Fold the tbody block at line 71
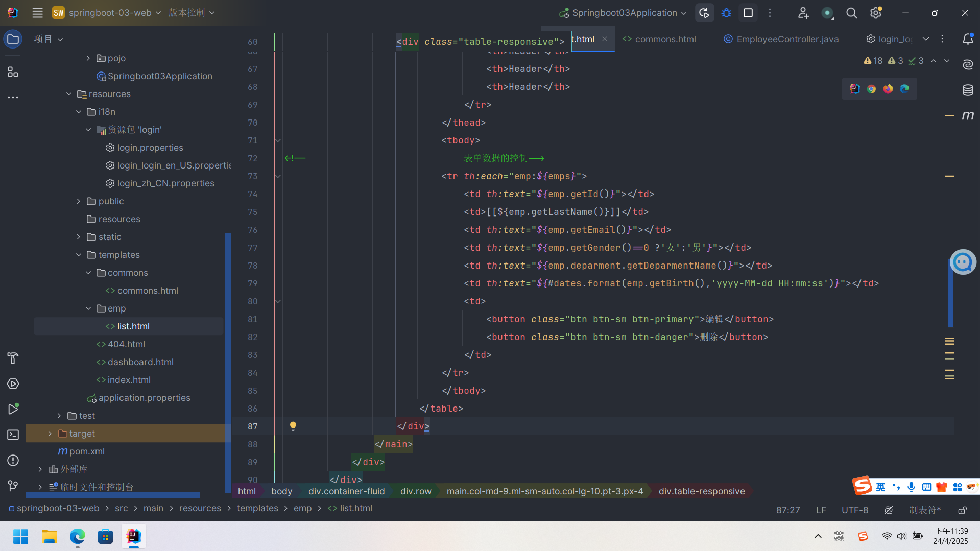This screenshot has width=980, height=551. tap(278, 140)
